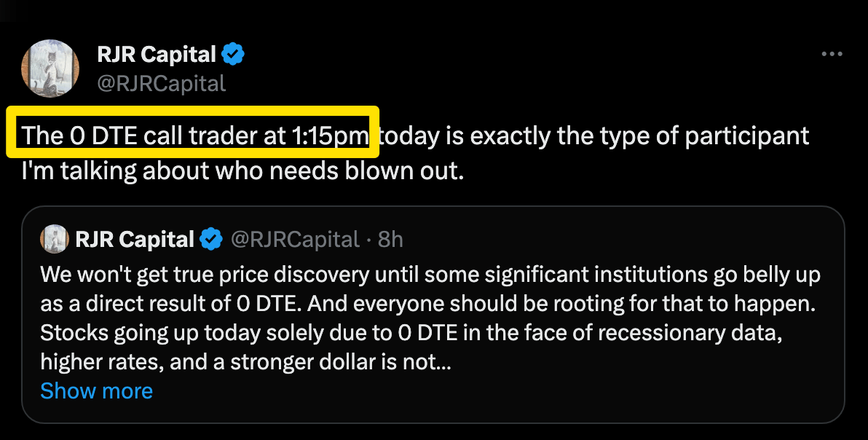Click the "I'm talking about who needs blown out" line
The width and height of the screenshot is (868, 440).
[242, 171]
